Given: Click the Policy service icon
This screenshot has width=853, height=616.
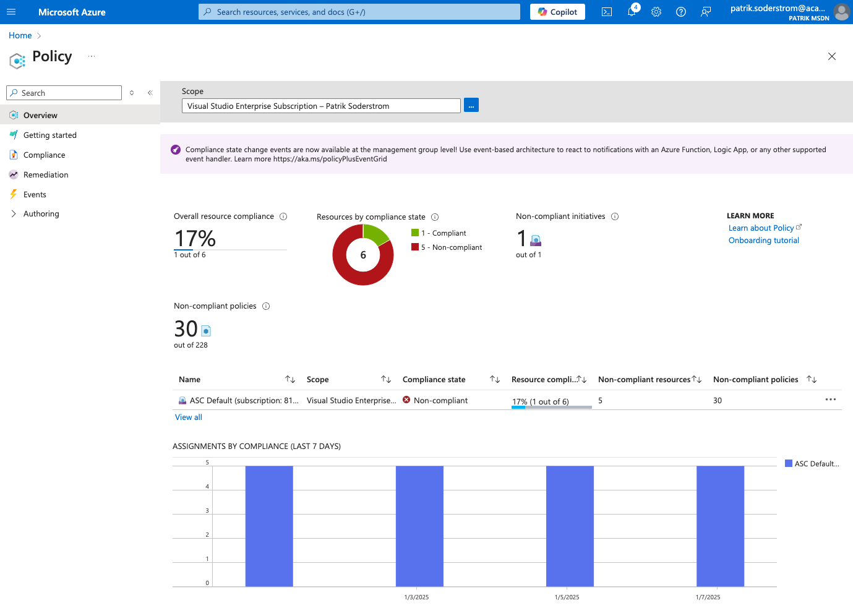Looking at the screenshot, I should point(17,60).
